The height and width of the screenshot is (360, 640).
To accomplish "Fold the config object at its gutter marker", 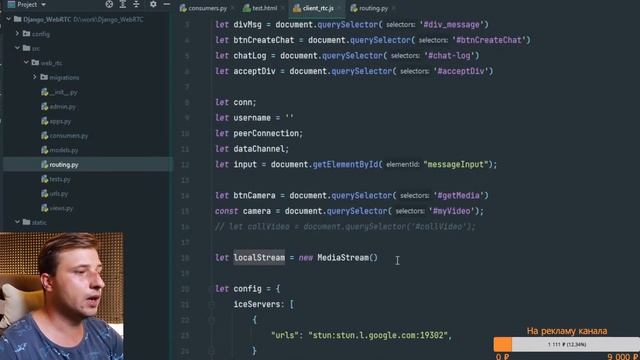I will pos(211,289).
